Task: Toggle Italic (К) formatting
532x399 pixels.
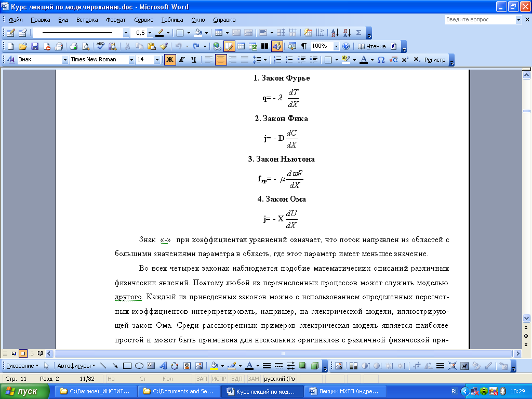Action: 182,60
